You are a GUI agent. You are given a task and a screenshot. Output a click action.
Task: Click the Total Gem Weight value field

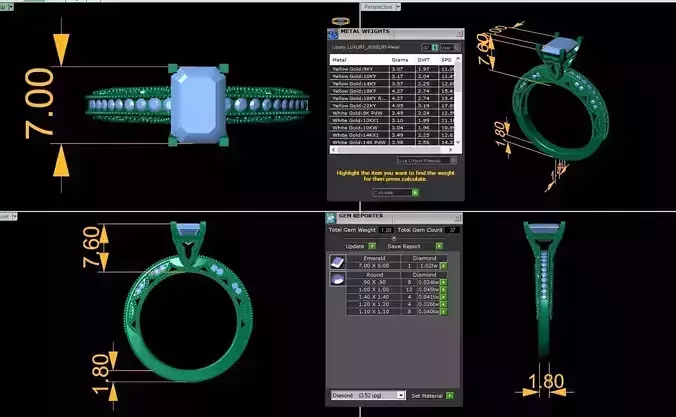(x=386, y=230)
